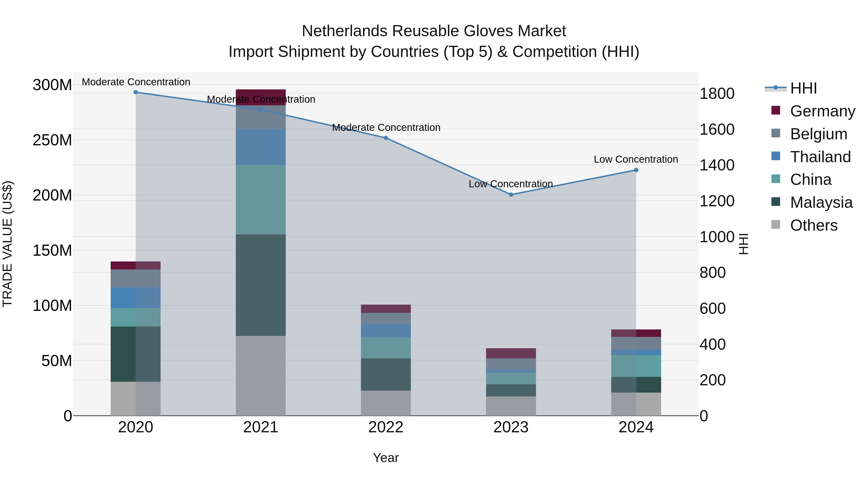Click the 1000 HHI axis tick label
This screenshot has height=488, width=868.
[x=717, y=237]
